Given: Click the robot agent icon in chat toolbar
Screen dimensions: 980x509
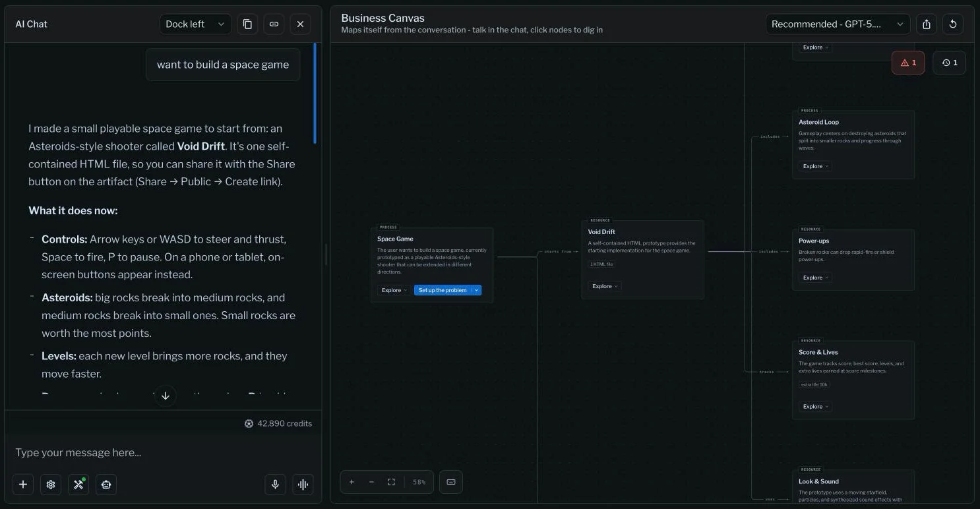Looking at the screenshot, I should 106,485.
